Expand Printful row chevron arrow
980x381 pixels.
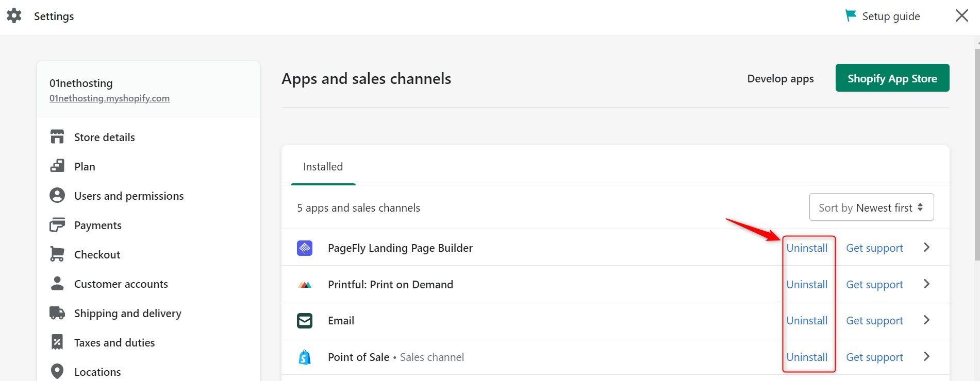tap(926, 284)
